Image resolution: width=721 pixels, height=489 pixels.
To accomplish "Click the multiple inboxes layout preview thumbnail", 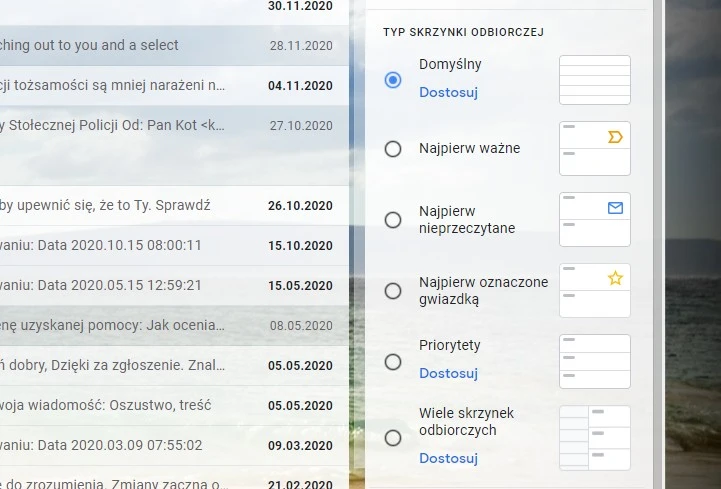I will (594, 438).
